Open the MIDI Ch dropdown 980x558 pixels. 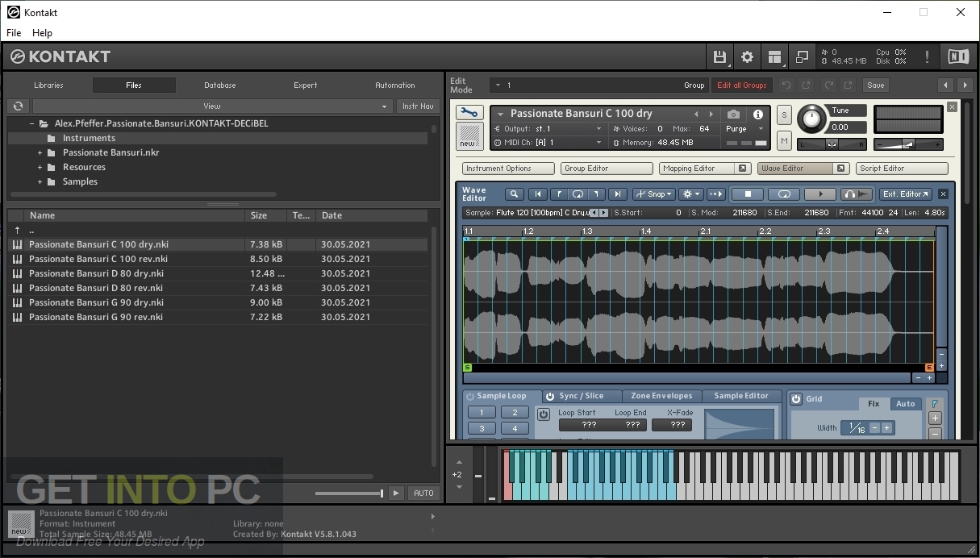pyautogui.click(x=548, y=143)
